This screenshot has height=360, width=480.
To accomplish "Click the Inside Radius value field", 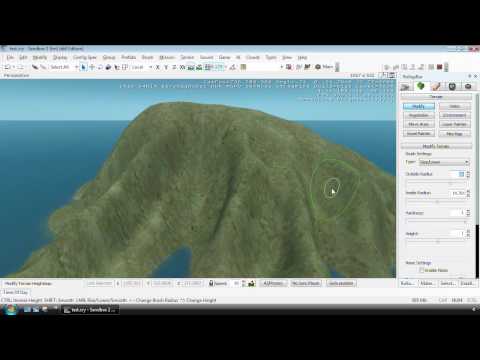I will [x=458, y=193].
